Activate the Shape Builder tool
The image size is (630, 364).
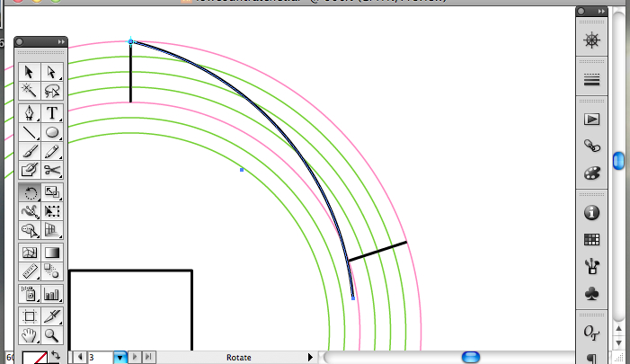coord(29,230)
